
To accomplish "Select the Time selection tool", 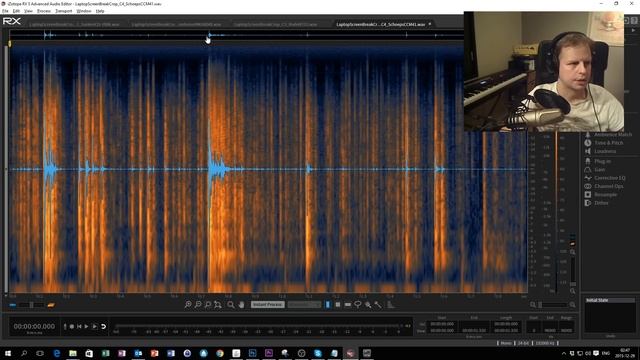I will pyautogui.click(x=328, y=304).
